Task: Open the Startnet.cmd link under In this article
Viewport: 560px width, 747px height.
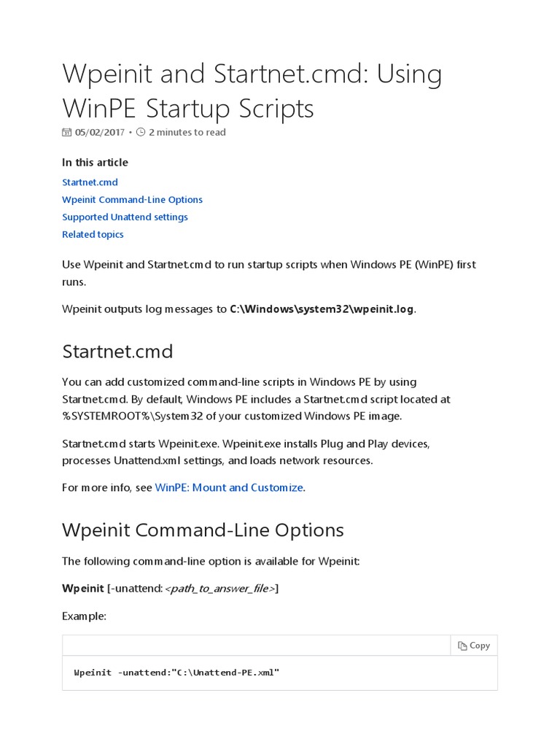Action: (x=90, y=182)
